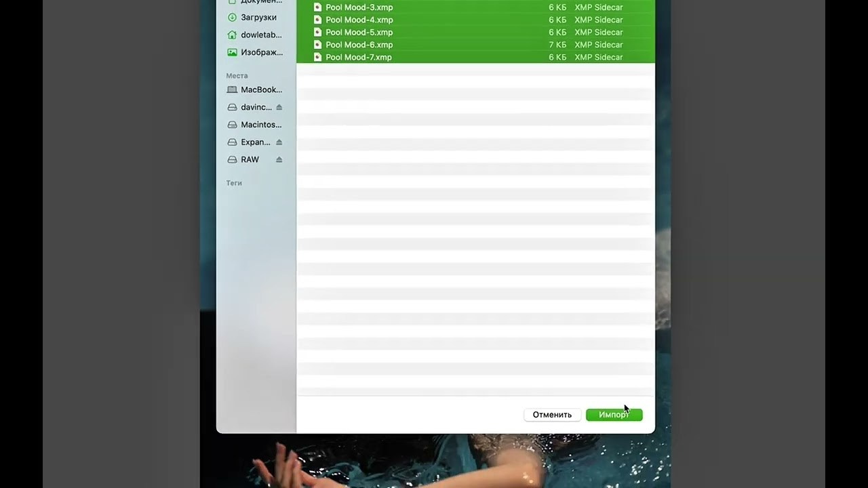The height and width of the screenshot is (488, 868).
Task: Open the dowletab… home folder
Action: pyautogui.click(x=260, y=35)
